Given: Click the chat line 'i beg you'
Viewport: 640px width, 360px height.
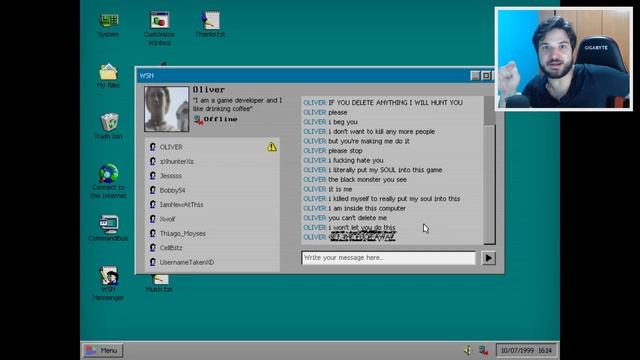Looking at the screenshot, I should [x=343, y=122].
